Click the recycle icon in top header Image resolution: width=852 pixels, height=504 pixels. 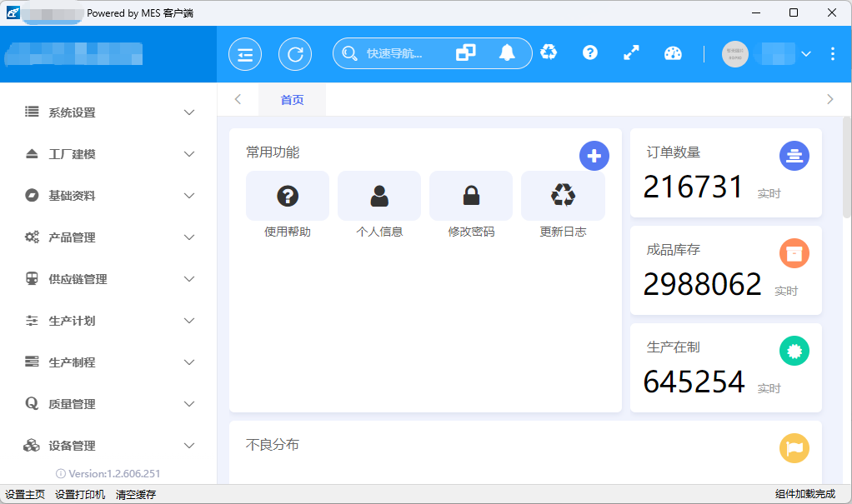(x=549, y=52)
